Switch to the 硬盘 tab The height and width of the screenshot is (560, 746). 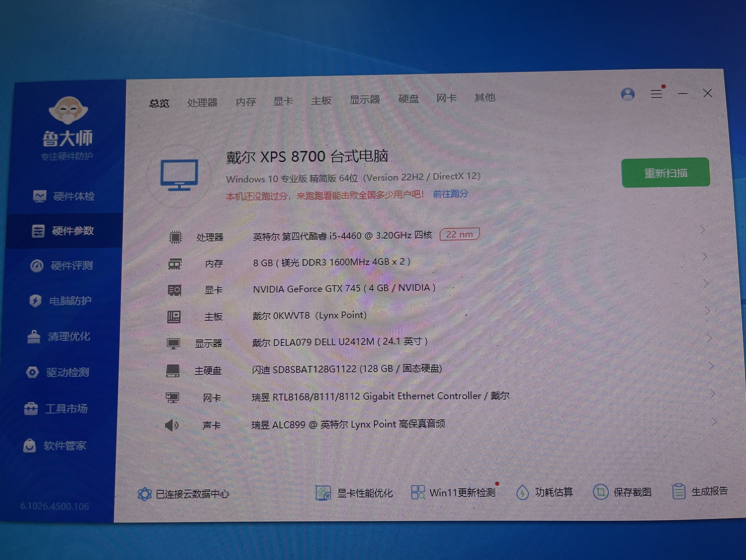click(x=408, y=99)
